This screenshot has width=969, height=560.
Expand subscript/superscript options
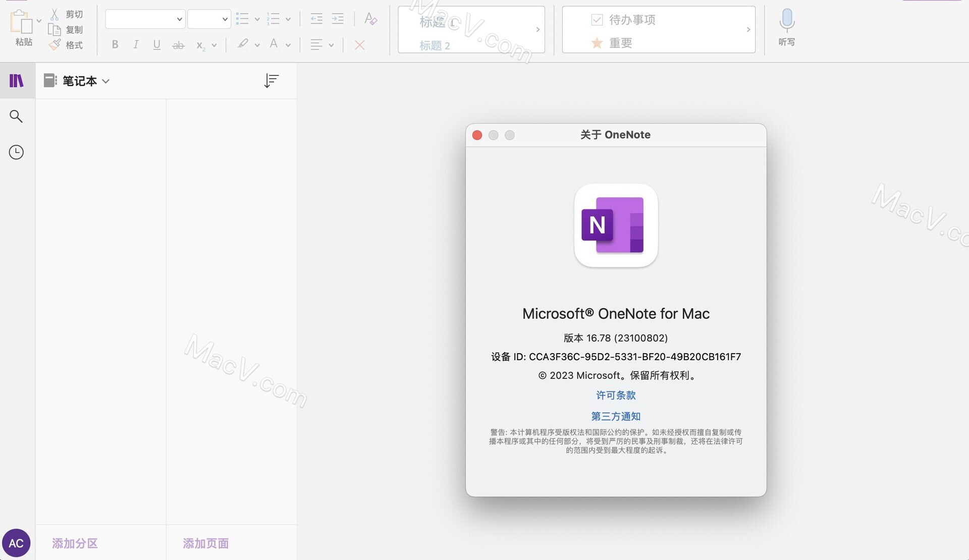[214, 45]
